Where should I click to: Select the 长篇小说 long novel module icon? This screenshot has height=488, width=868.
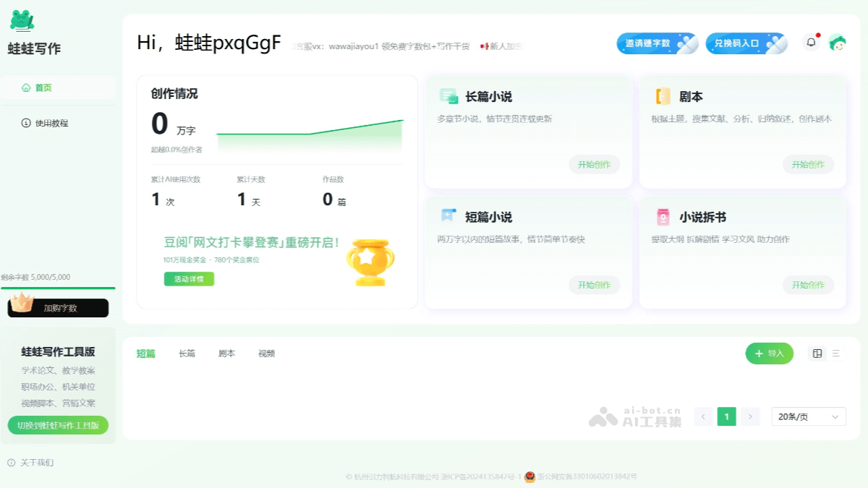[449, 95]
